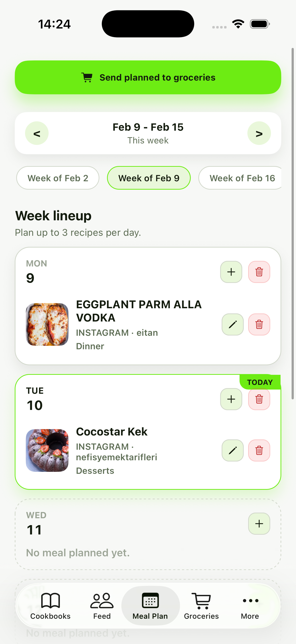
Task: Select the Week of Feb 2 chip
Action: click(x=58, y=178)
